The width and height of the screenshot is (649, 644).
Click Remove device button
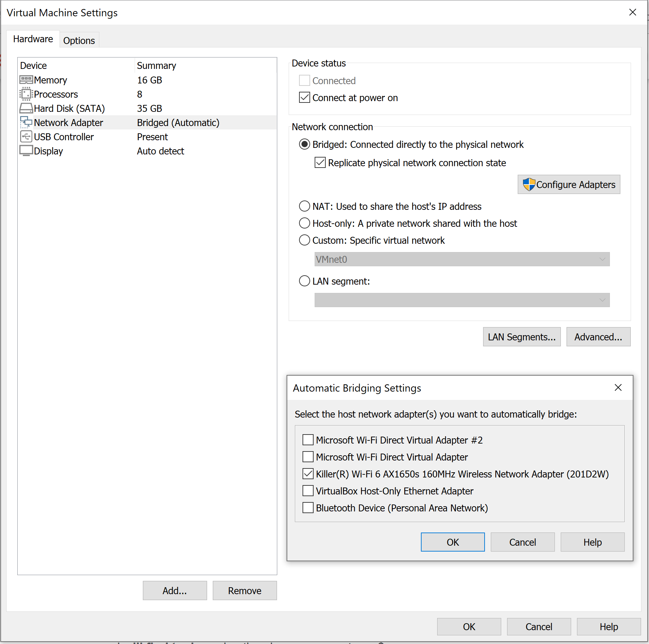point(245,591)
